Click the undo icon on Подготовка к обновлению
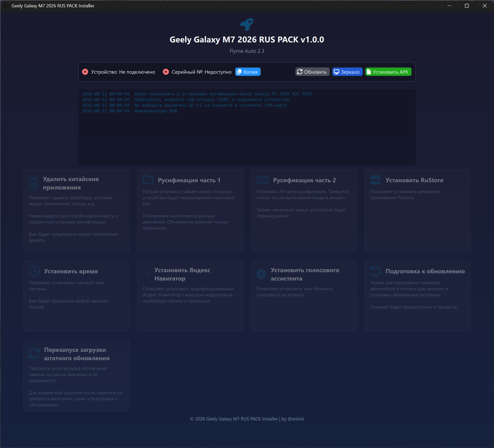Screen dimensions: 494x448 point(375,271)
